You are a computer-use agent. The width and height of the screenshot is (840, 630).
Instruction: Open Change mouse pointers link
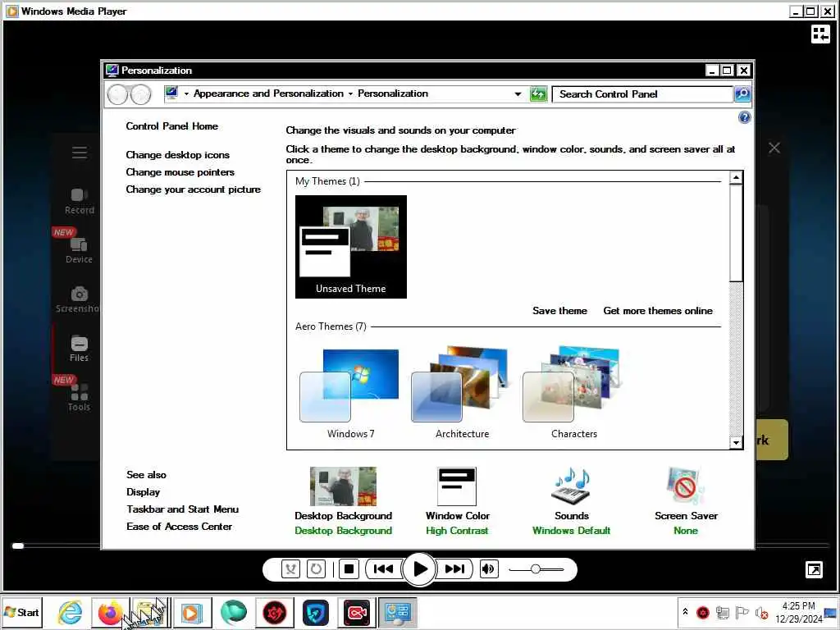pyautogui.click(x=180, y=172)
